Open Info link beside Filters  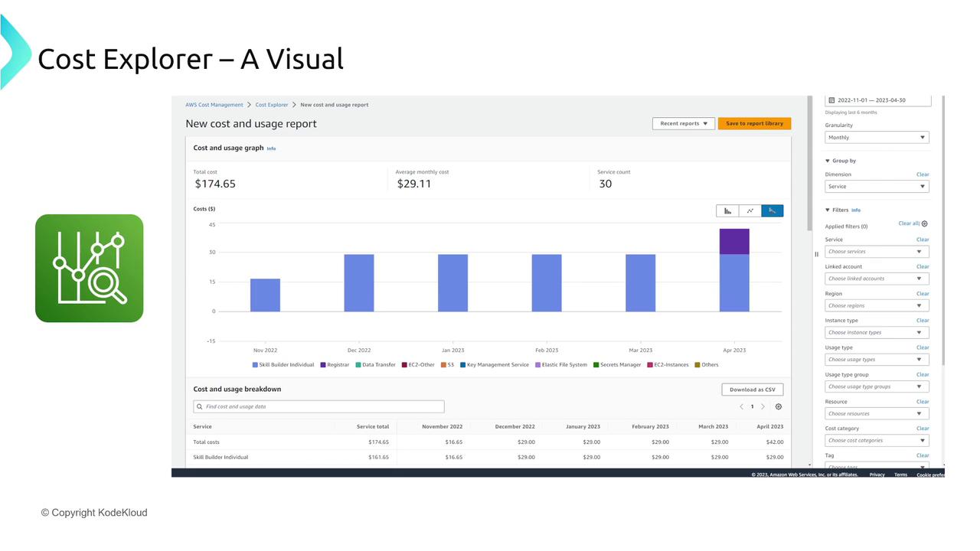[x=856, y=210]
